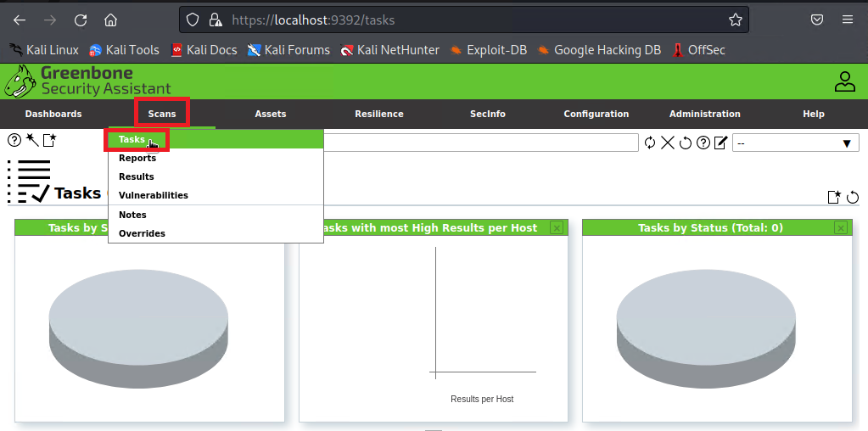Close Tasks by Status chart

click(x=840, y=227)
